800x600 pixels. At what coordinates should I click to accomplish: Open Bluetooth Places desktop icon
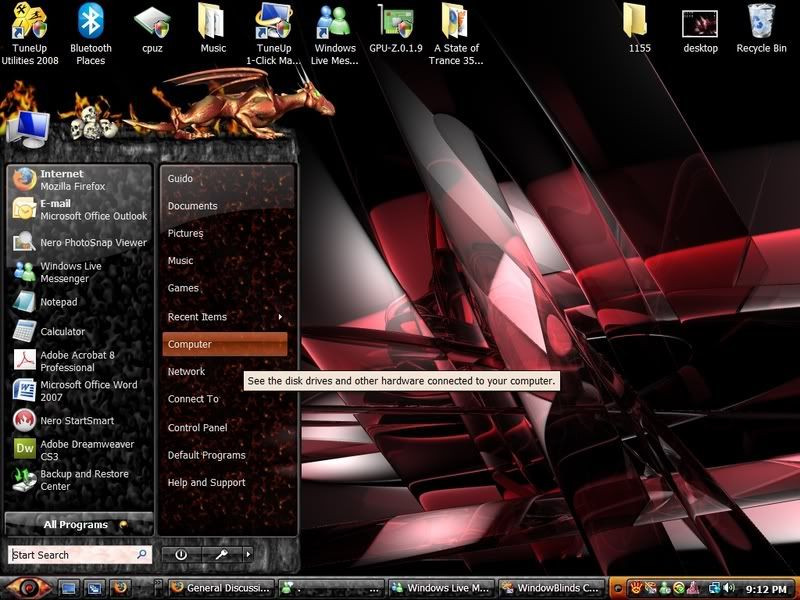pos(91,34)
